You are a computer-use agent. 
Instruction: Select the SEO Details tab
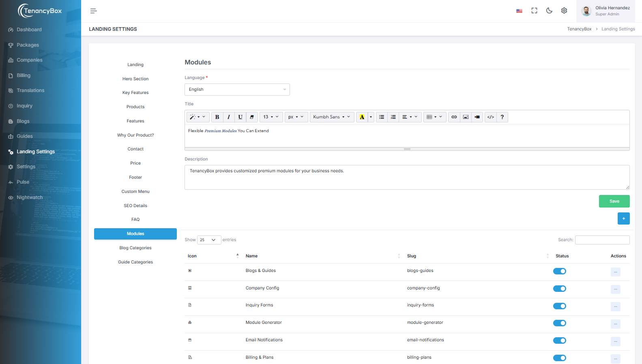(x=135, y=206)
